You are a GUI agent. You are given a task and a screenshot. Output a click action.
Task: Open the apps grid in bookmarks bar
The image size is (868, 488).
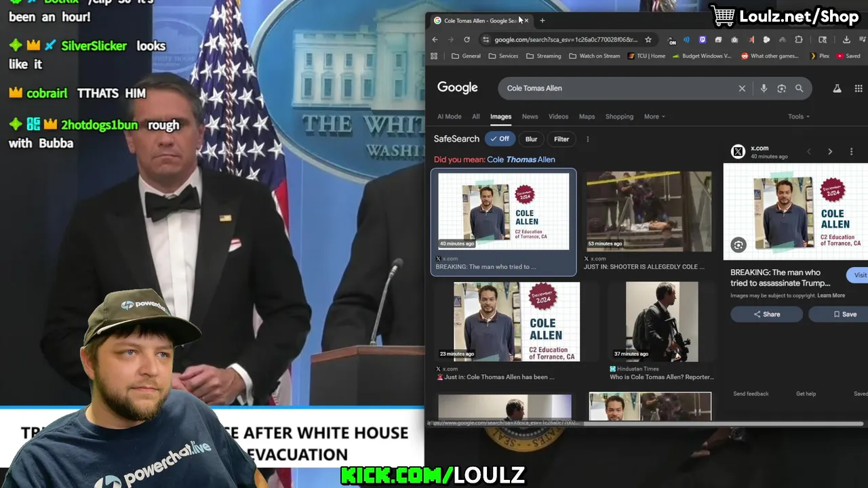coord(434,56)
